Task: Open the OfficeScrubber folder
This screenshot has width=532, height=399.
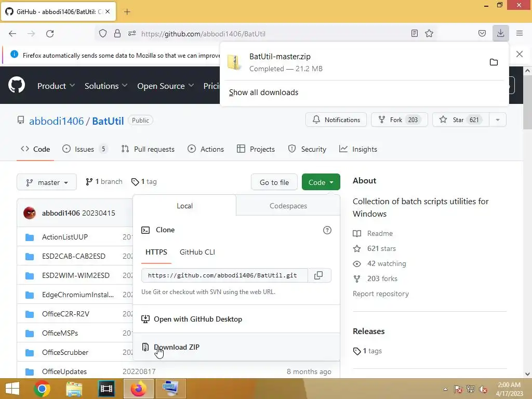Action: pyautogui.click(x=65, y=353)
